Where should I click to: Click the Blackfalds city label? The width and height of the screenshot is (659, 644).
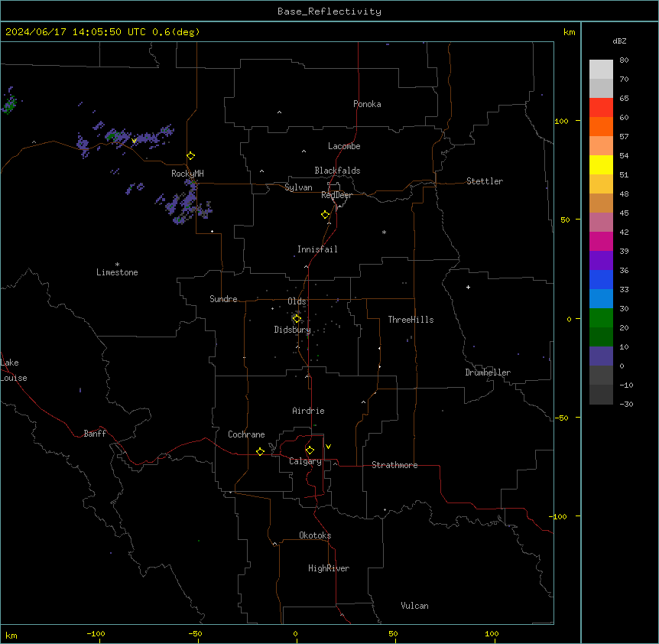[x=337, y=171]
